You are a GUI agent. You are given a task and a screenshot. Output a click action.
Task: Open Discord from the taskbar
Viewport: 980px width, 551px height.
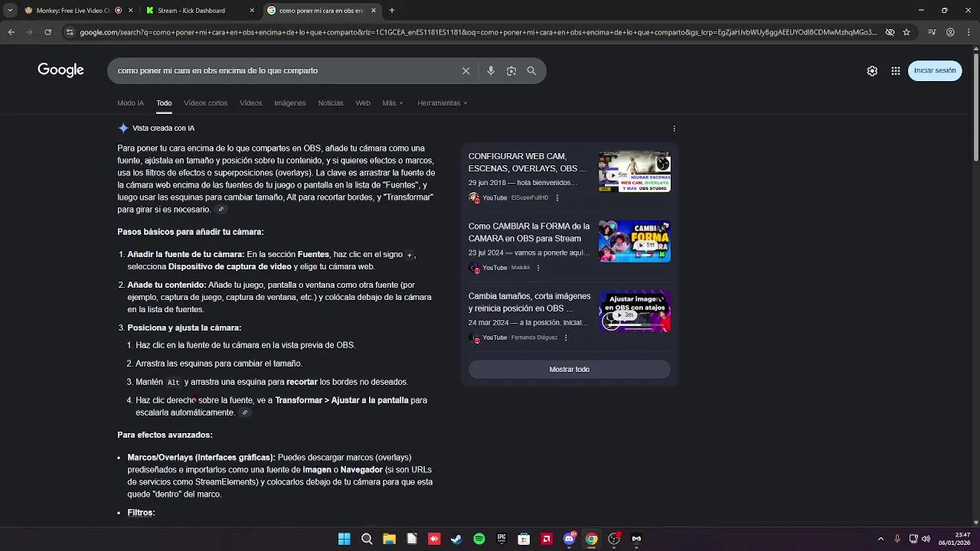[569, 539]
